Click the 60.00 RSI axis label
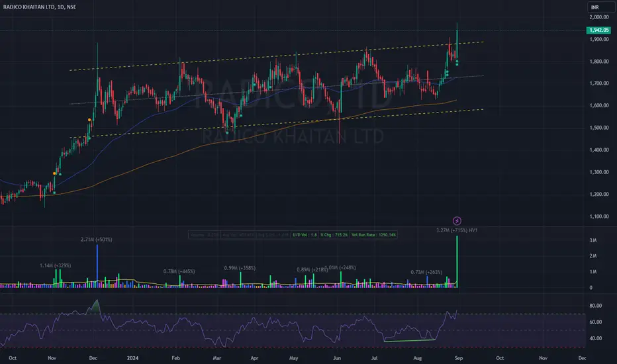 pos(595,322)
